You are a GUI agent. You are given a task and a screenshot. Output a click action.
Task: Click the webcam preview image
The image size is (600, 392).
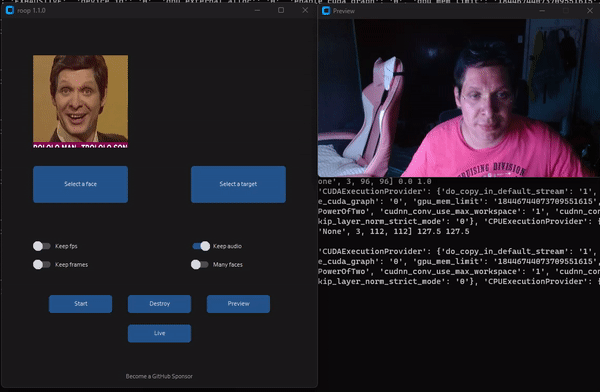click(x=459, y=98)
